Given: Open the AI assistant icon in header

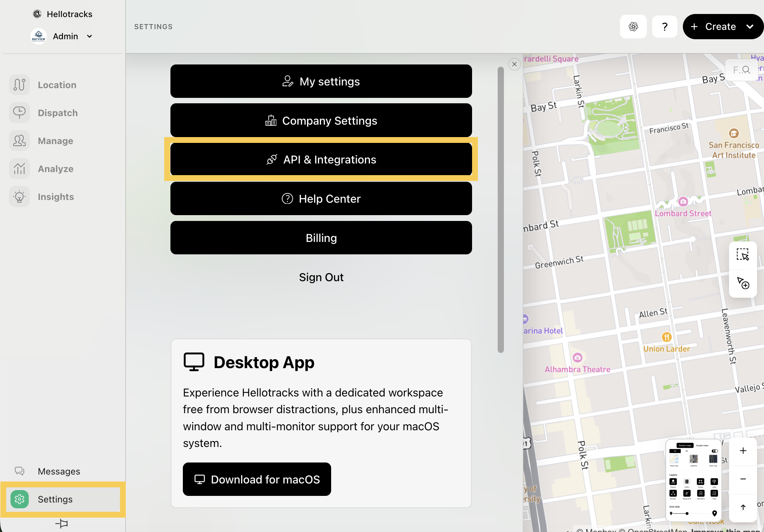Looking at the screenshot, I should [633, 26].
